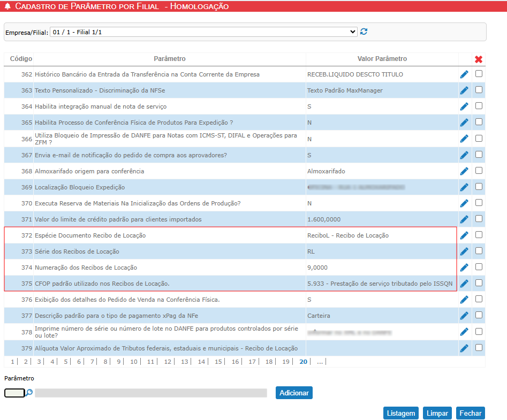The height and width of the screenshot is (420, 507).
Task: Tick checkbox for parameter 364
Action: [x=479, y=105]
